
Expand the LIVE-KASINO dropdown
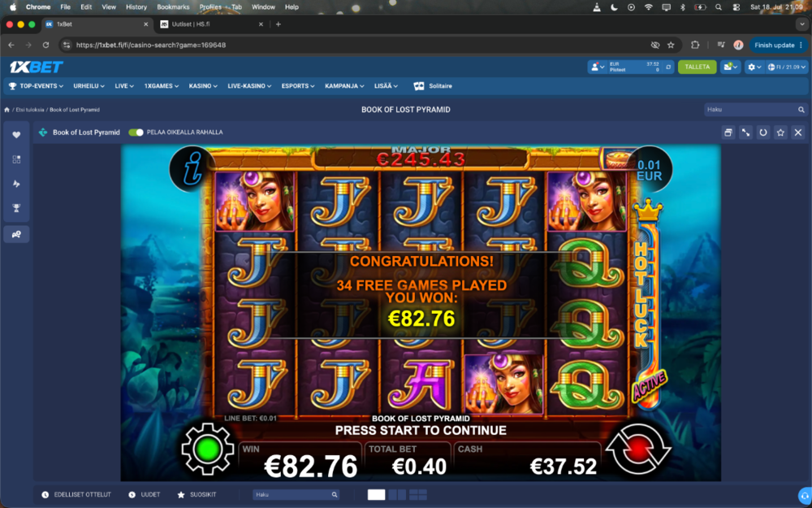click(x=249, y=86)
